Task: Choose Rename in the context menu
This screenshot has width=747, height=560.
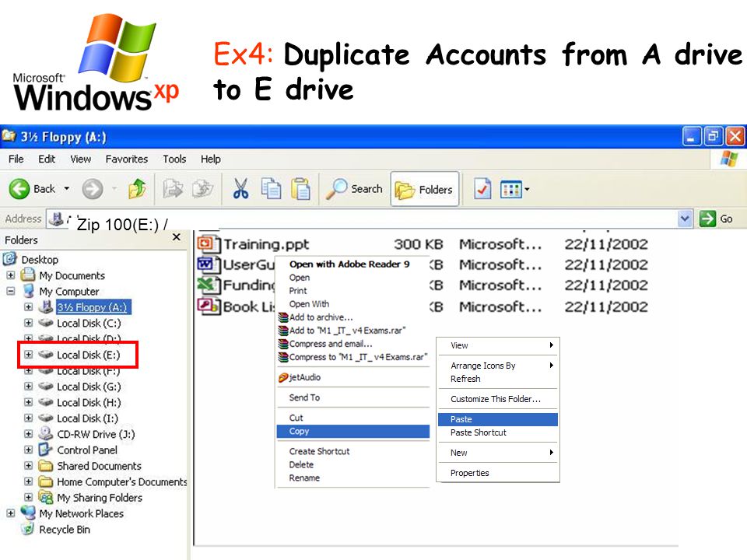Action: point(304,478)
